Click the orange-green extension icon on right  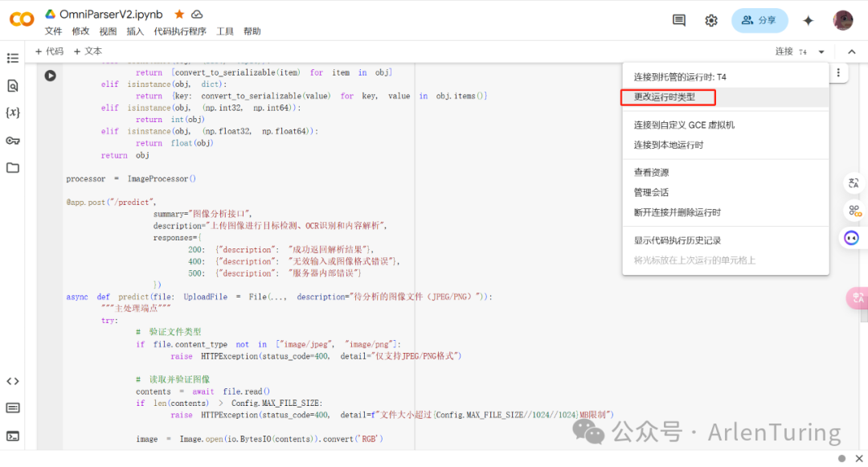[x=854, y=211]
